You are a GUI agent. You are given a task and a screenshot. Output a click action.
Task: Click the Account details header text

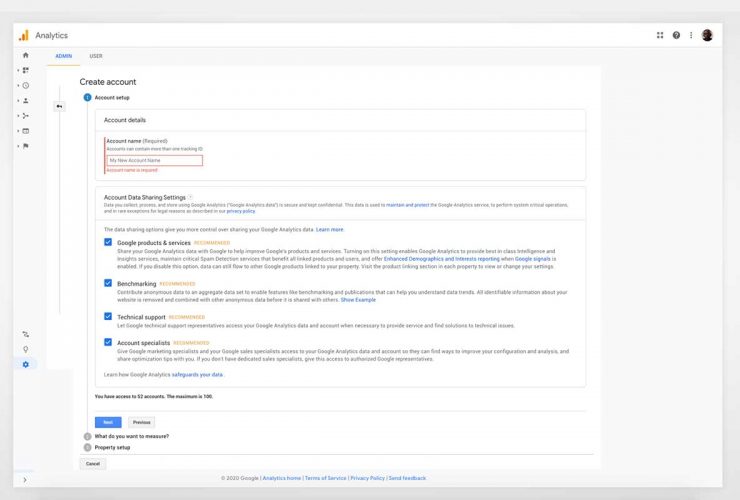(x=125, y=120)
